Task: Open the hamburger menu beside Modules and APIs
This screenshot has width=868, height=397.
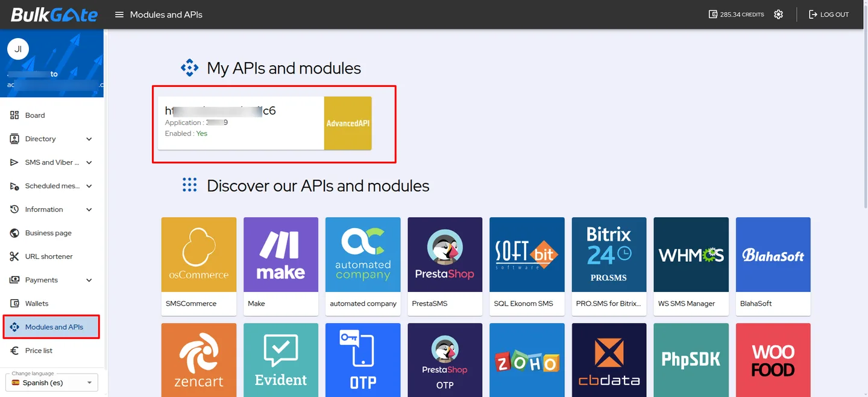Action: [119, 14]
